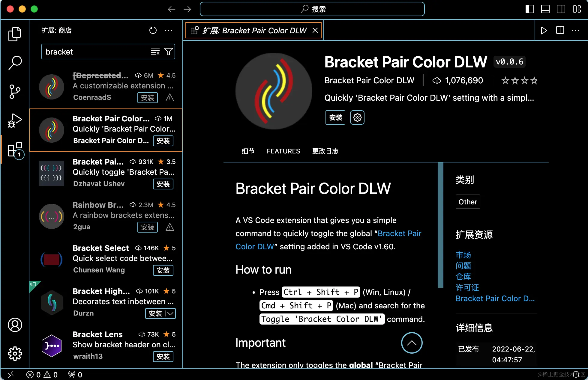Open the Accounts icon in activity bar
This screenshot has width=588, height=380.
(15, 325)
